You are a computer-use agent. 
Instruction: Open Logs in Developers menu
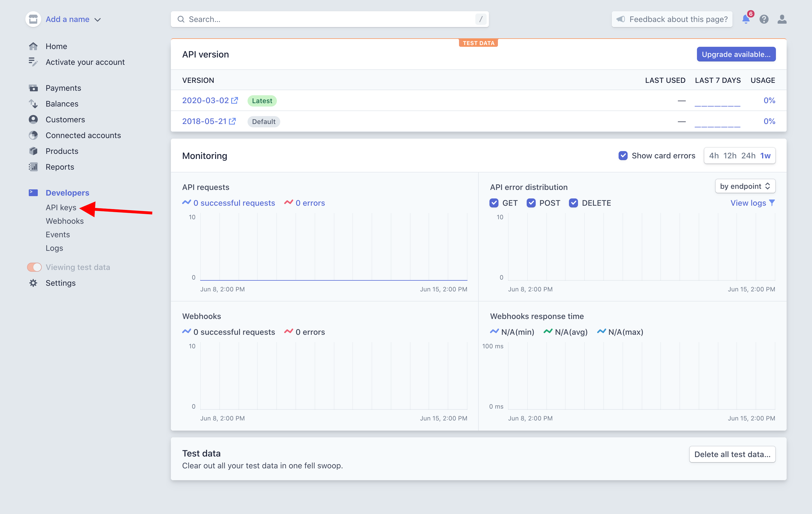[54, 248]
